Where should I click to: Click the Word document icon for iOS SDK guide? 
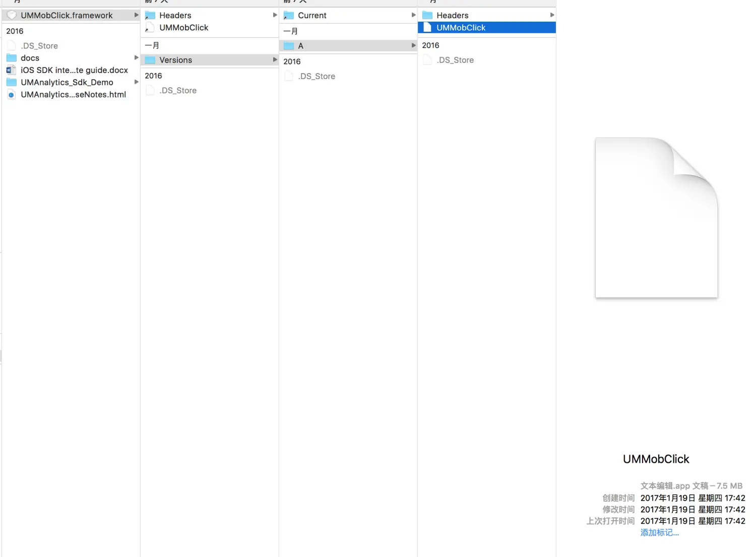[x=11, y=70]
